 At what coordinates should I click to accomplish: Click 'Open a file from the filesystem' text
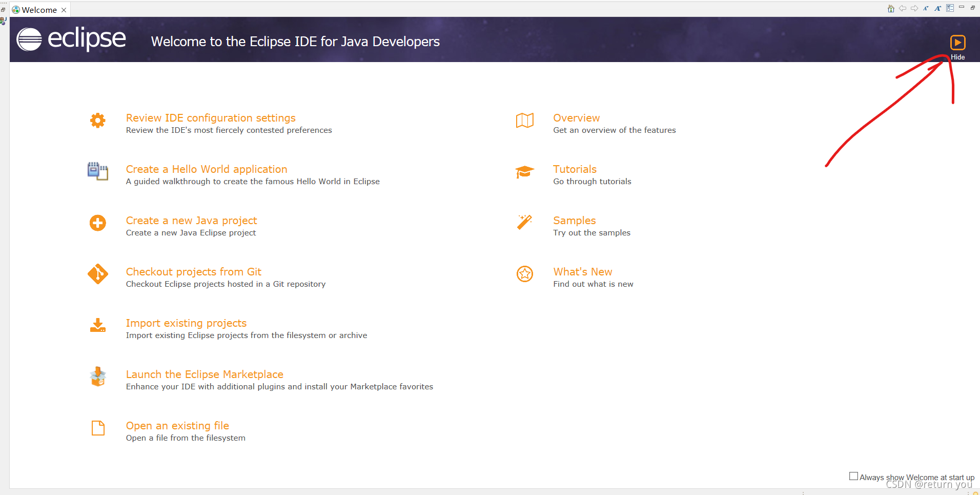(186, 438)
